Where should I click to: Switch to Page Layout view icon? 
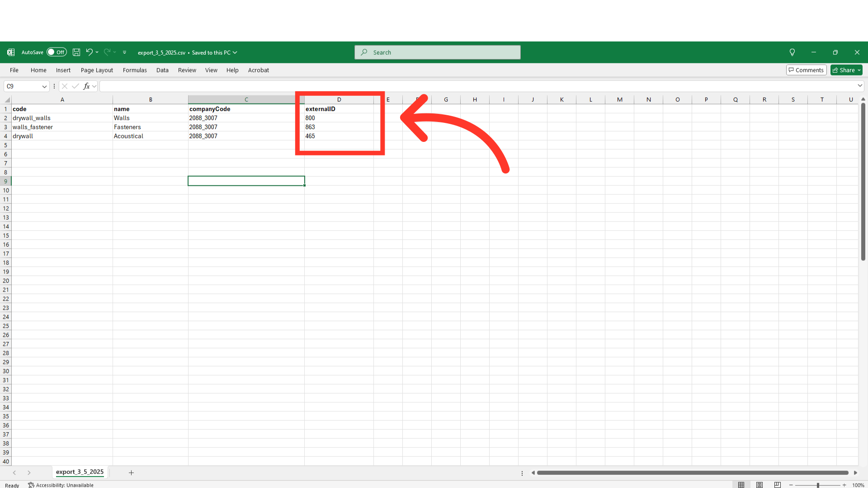[759, 485]
